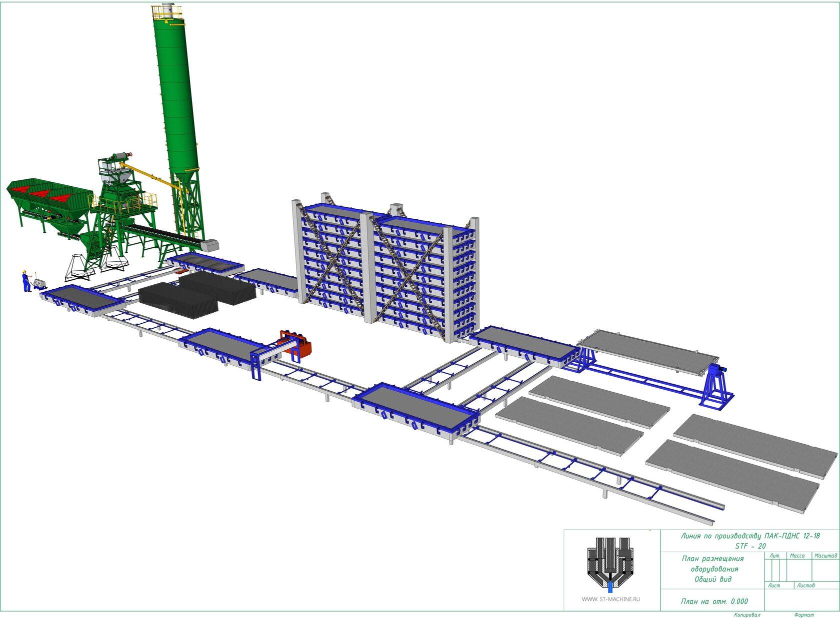840x618 pixels.
Task: Click the 'Масштаб' title block cell
Action: pyautogui.click(x=825, y=556)
